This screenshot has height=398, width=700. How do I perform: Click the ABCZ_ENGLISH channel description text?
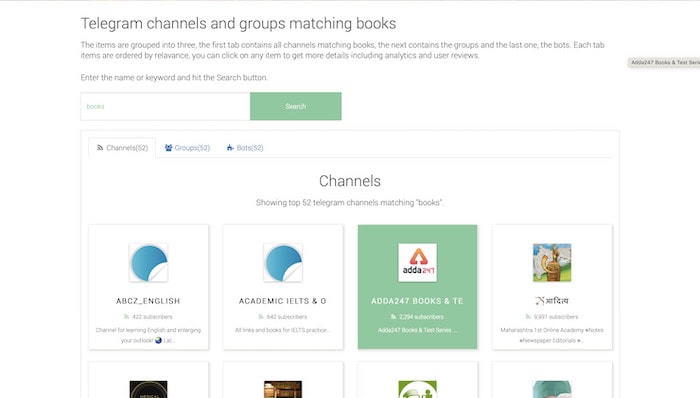(x=148, y=335)
